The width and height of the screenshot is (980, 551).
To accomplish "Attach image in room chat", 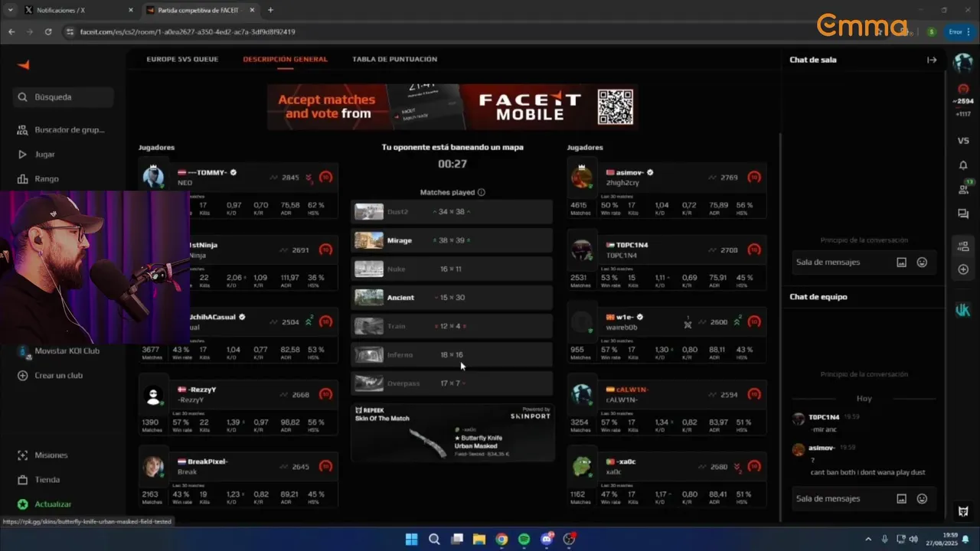I will (901, 262).
